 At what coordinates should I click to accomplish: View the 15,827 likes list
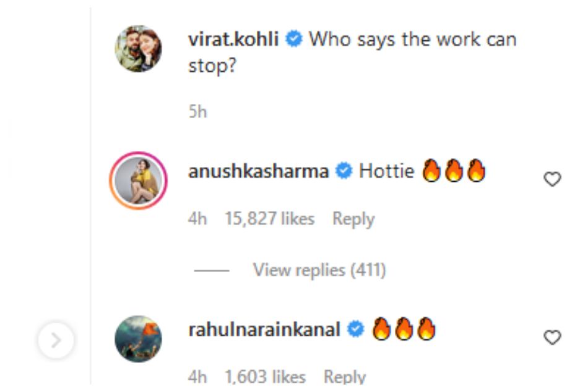(x=269, y=219)
